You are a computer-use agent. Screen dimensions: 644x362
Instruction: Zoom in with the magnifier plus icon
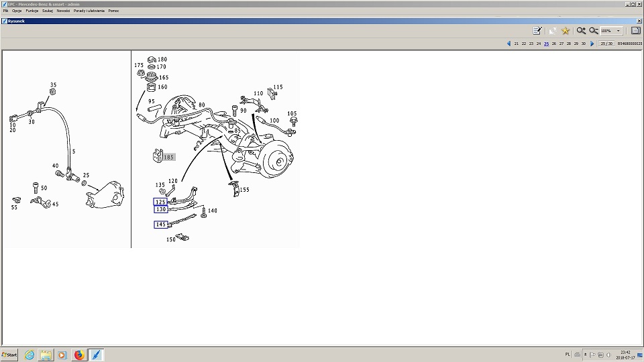click(x=581, y=31)
